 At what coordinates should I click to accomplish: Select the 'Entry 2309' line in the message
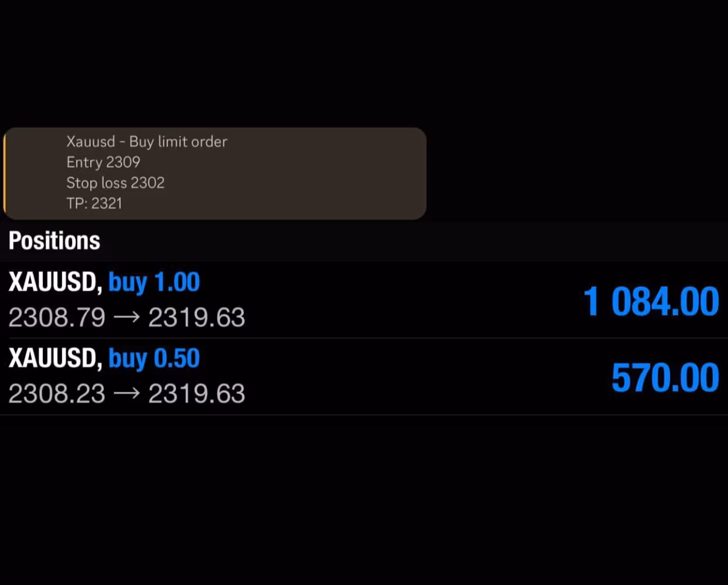(x=103, y=162)
